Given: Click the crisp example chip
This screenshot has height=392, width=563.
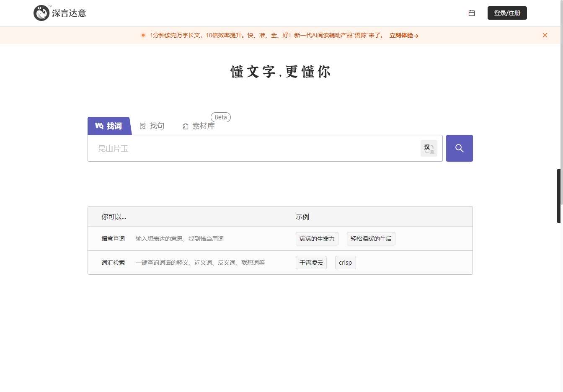Looking at the screenshot, I should pos(345,263).
